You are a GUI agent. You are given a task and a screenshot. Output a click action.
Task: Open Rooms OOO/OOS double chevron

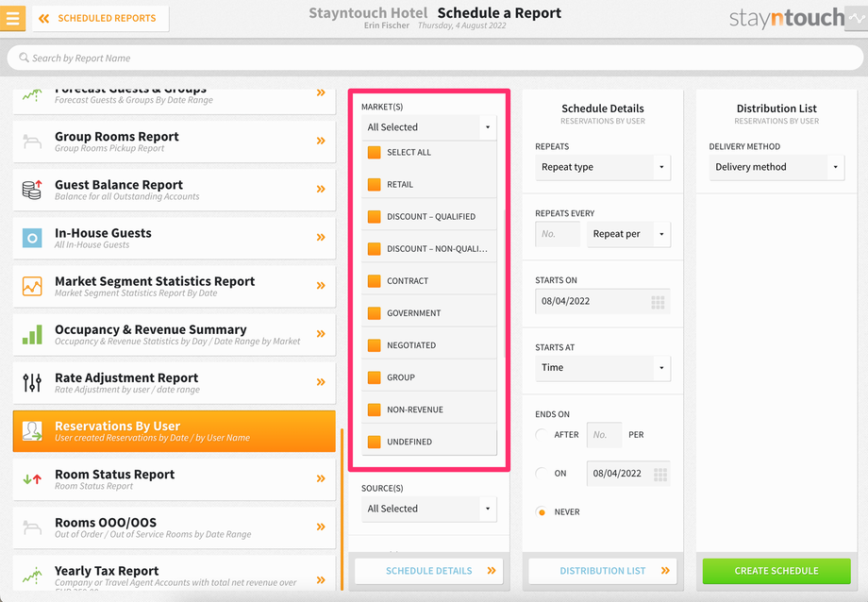(x=321, y=527)
